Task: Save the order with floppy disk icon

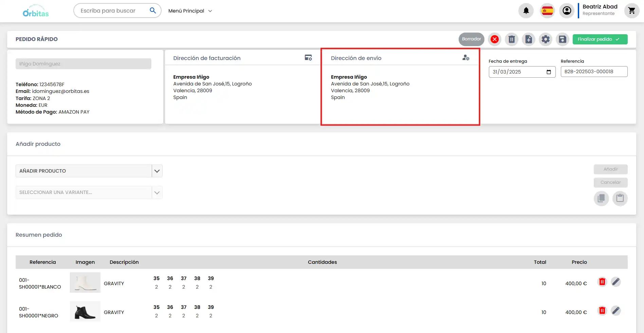Action: 563,39
